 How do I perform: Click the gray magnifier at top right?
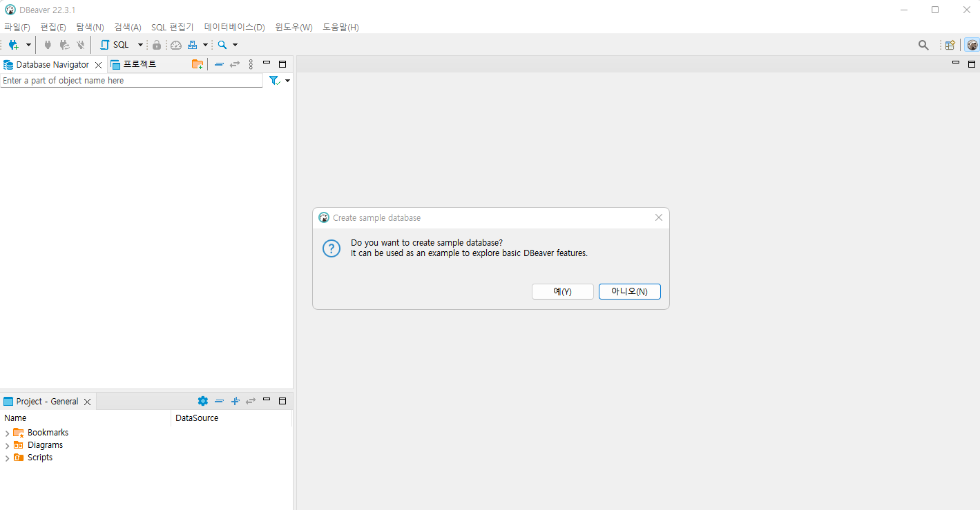tap(923, 45)
